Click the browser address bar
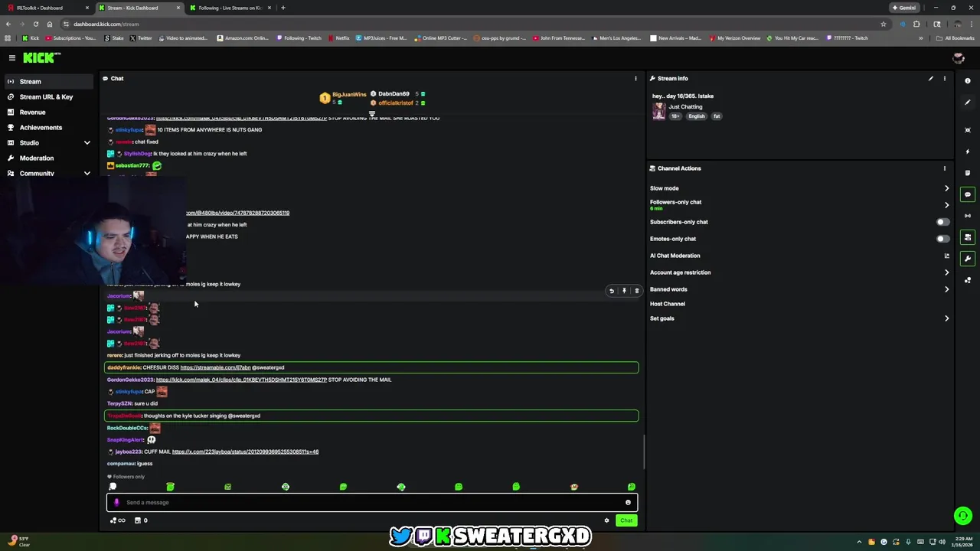Viewport: 980px width, 551px height. click(x=475, y=24)
